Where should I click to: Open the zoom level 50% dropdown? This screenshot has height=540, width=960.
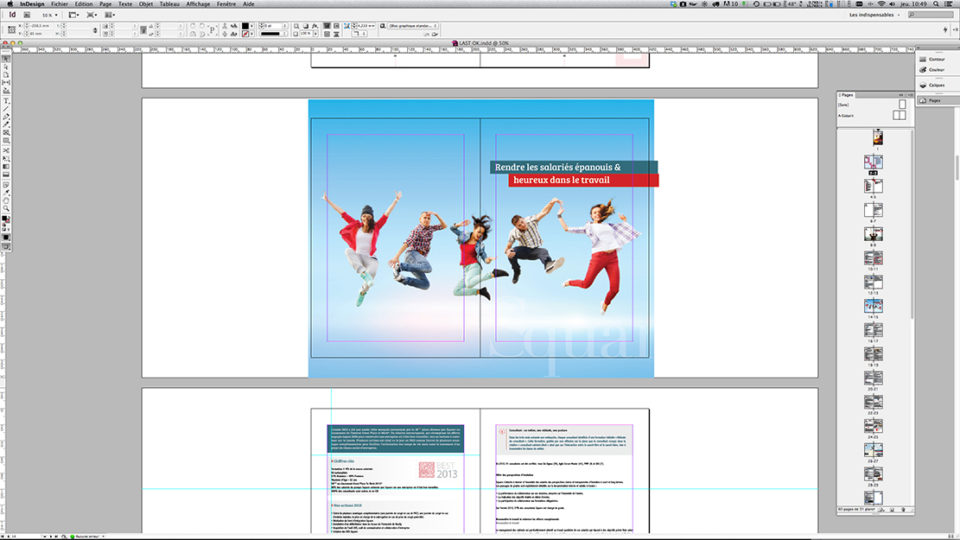tap(50, 15)
